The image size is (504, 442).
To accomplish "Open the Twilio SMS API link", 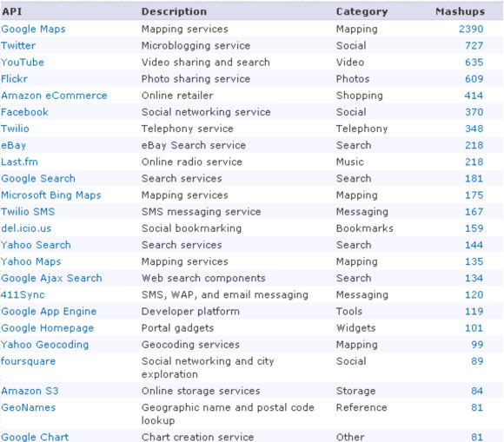I will (x=28, y=212).
